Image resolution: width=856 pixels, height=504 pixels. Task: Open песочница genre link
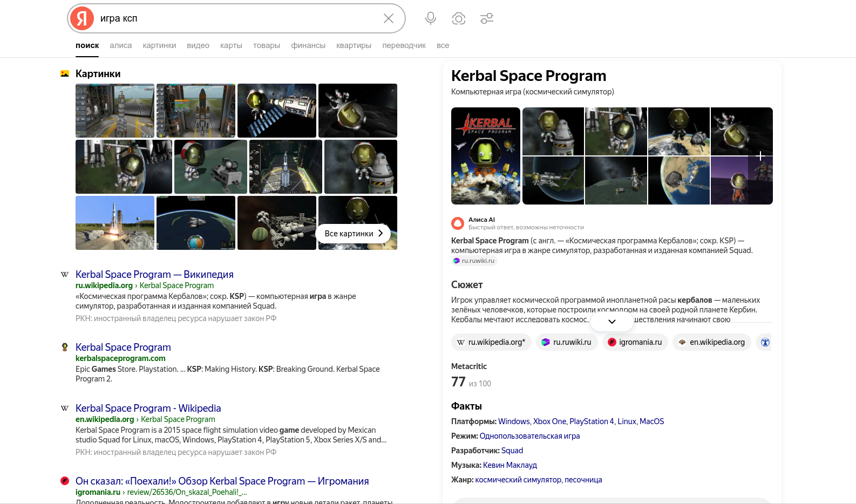pyautogui.click(x=583, y=480)
